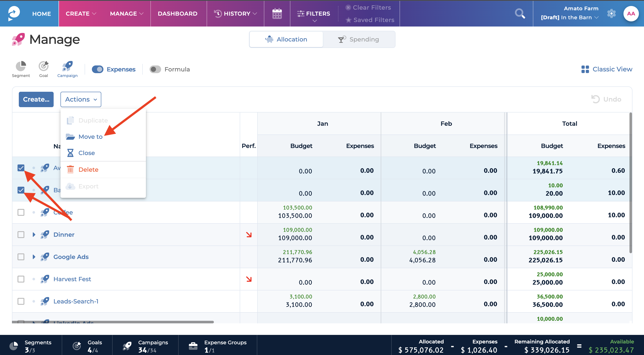Click the History clock icon

click(x=218, y=13)
